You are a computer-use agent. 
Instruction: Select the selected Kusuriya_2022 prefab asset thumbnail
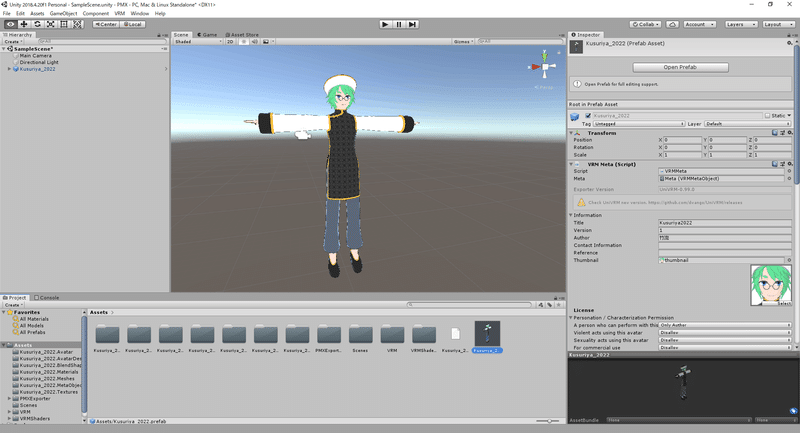click(x=487, y=334)
